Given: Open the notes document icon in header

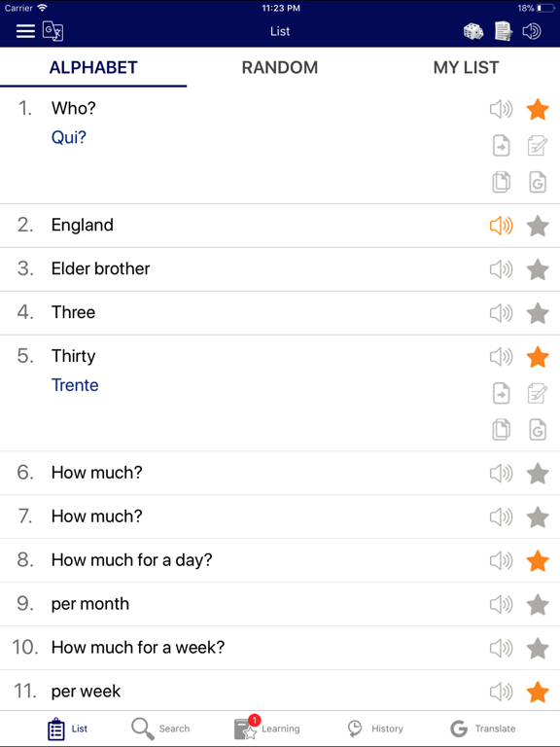Looking at the screenshot, I should 503,31.
